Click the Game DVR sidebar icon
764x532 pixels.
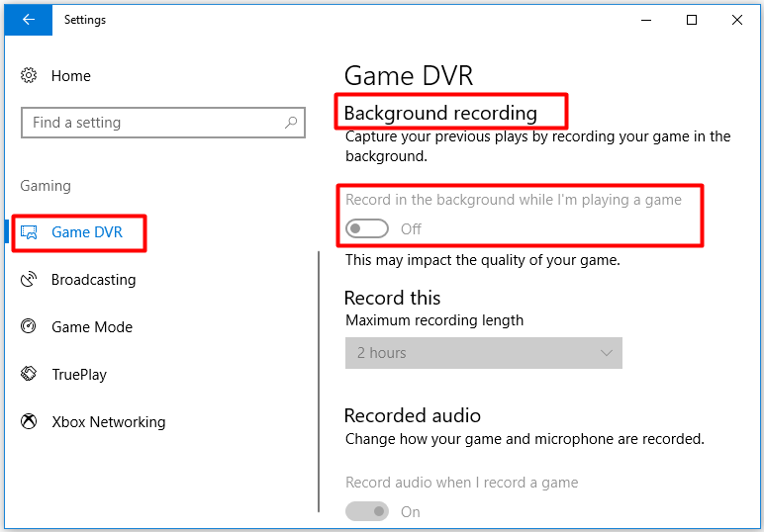(29, 232)
